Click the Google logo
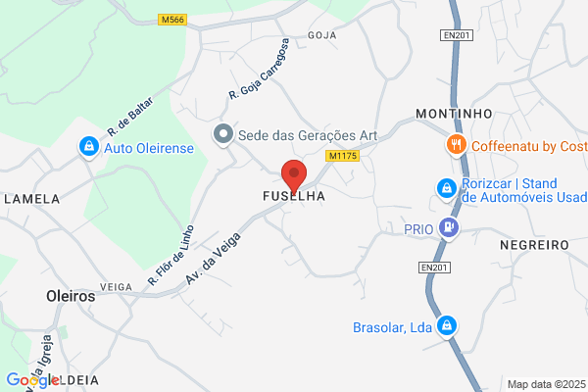 [x=33, y=380]
